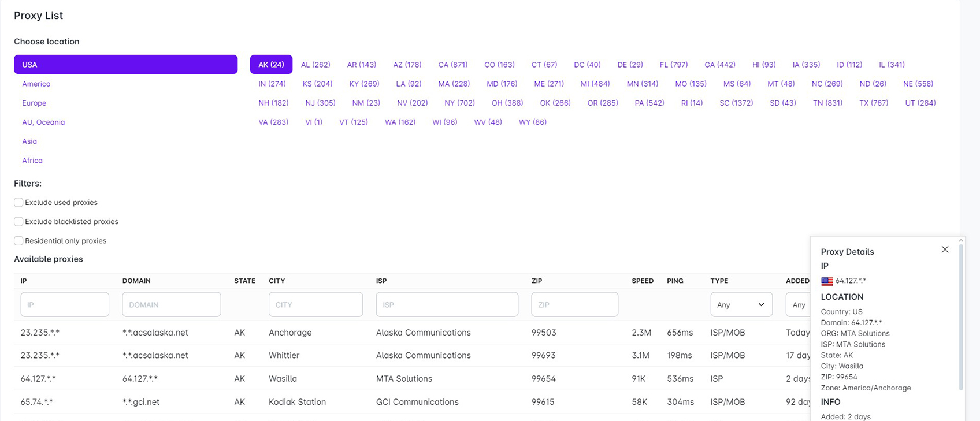This screenshot has height=421, width=980.
Task: Pick state SC (1372)
Action: click(736, 103)
